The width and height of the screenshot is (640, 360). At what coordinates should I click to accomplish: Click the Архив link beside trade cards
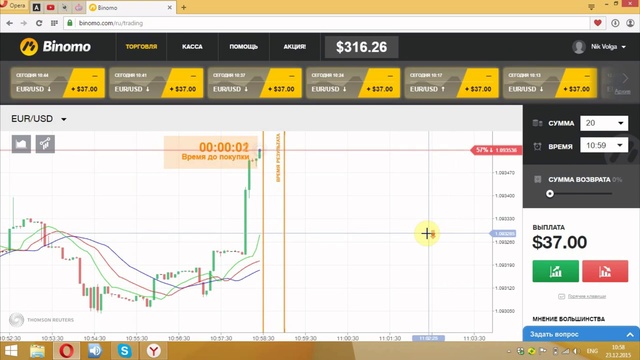pos(622,91)
